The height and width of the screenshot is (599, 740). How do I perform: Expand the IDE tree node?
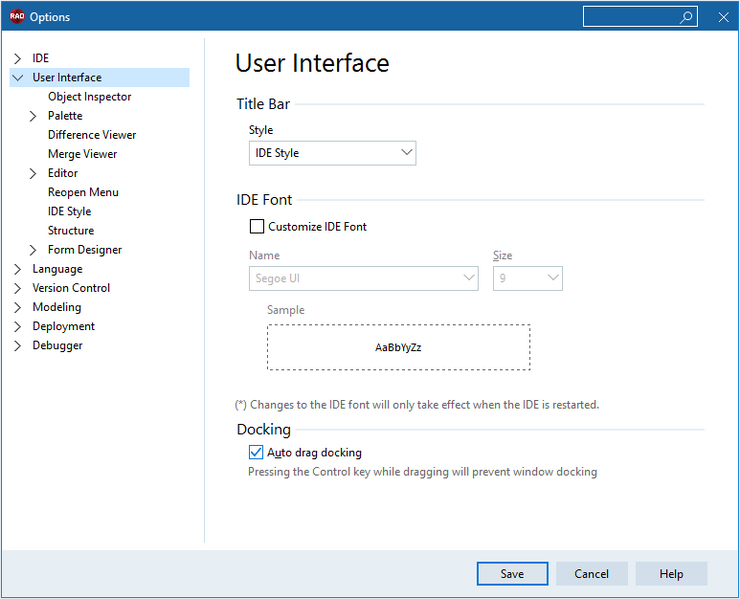click(x=17, y=59)
